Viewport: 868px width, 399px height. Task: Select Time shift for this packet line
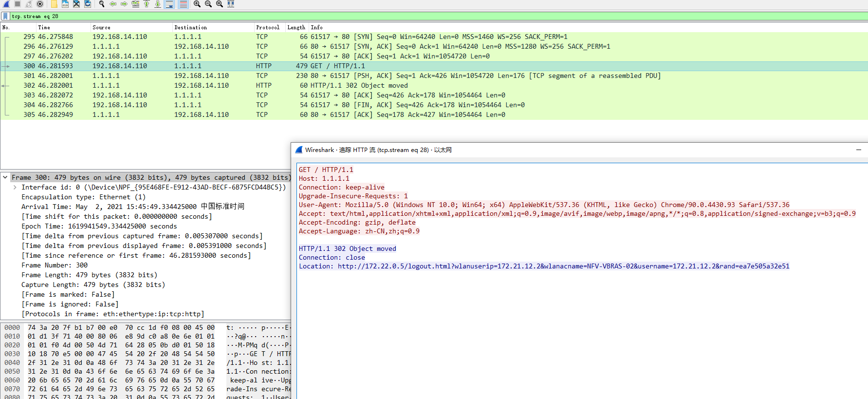point(117,216)
